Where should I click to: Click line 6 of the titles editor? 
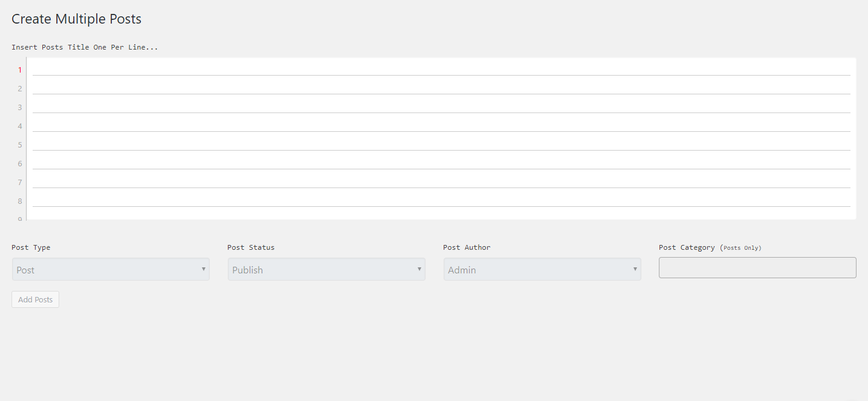441,160
